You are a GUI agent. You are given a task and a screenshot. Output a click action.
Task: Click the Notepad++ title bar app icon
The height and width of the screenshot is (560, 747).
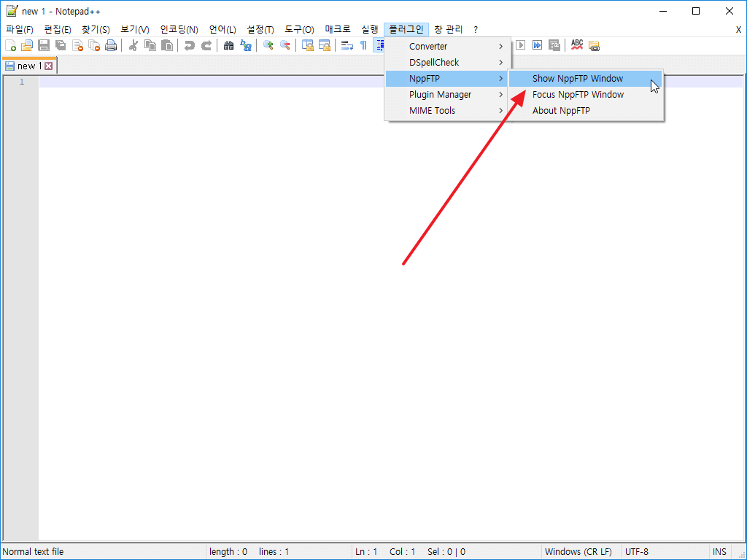click(12, 11)
